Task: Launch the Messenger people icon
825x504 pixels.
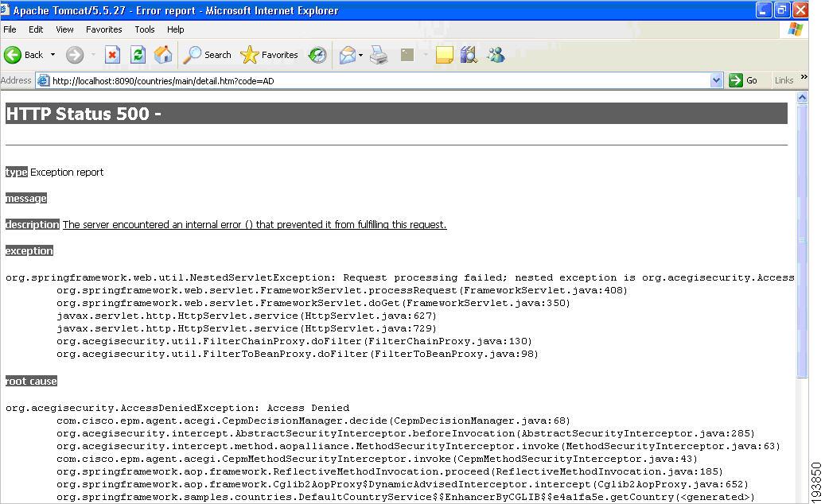Action: [496, 55]
